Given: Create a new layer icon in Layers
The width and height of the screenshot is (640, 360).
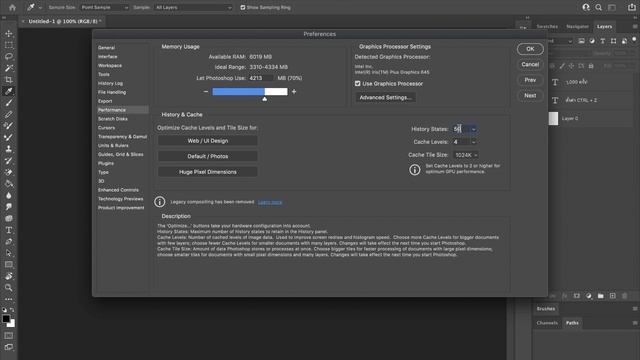Looking at the screenshot, I should click(x=613, y=296).
